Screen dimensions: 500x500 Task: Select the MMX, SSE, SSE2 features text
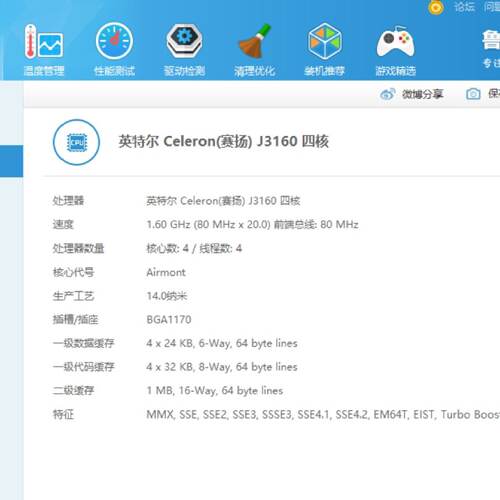(x=323, y=415)
